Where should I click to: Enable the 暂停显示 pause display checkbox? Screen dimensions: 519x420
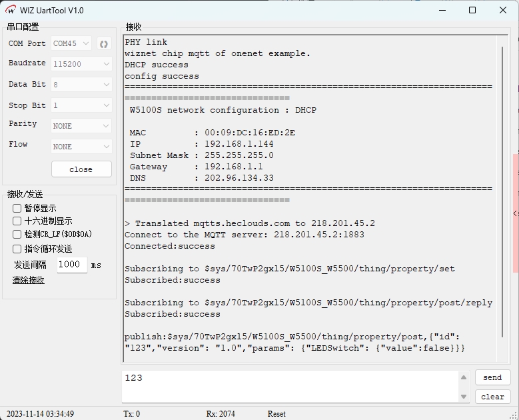click(x=17, y=208)
